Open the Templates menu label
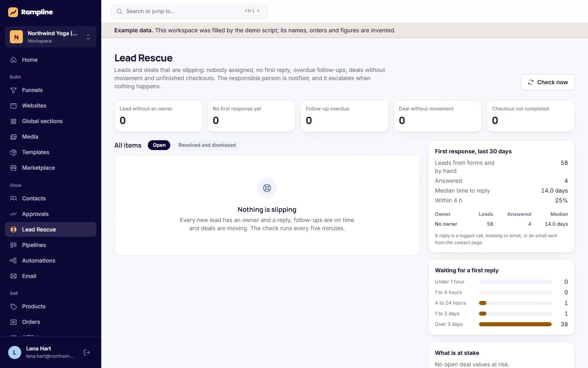Screen dimensions: 588x368 [36, 152]
